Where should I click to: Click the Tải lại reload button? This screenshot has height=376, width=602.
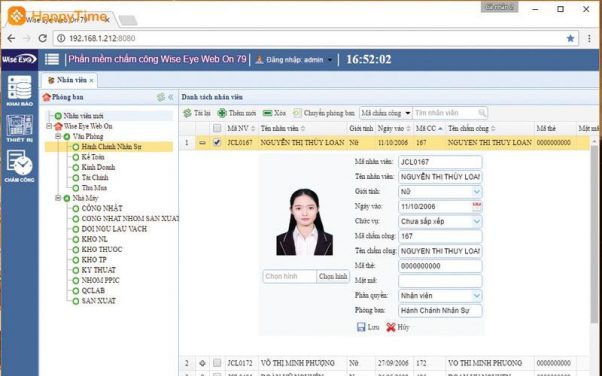point(197,113)
